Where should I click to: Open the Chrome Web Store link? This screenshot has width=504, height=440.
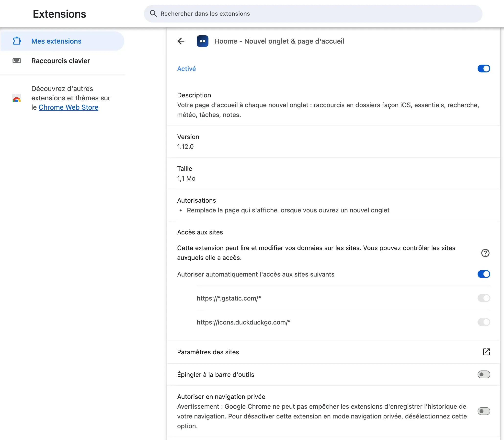(x=69, y=107)
